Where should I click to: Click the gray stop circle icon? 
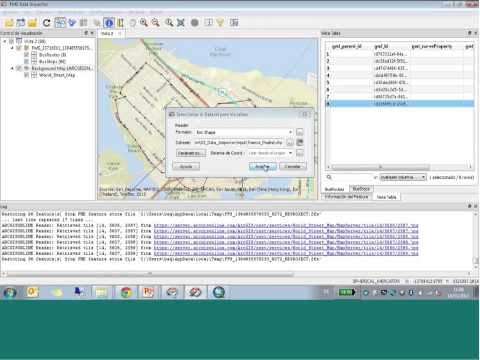(x=195, y=22)
